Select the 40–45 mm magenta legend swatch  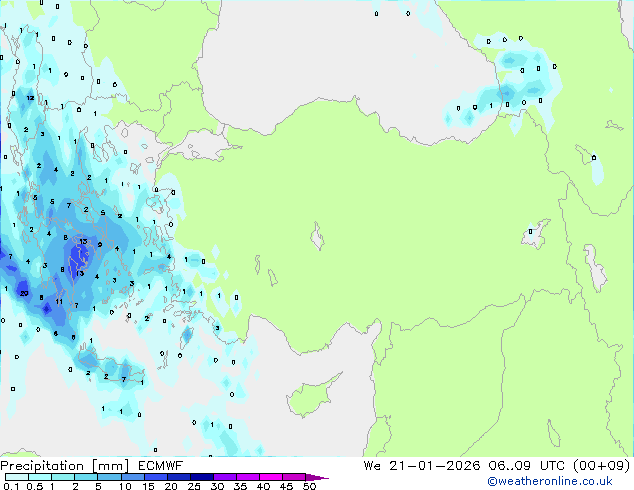pos(271,477)
